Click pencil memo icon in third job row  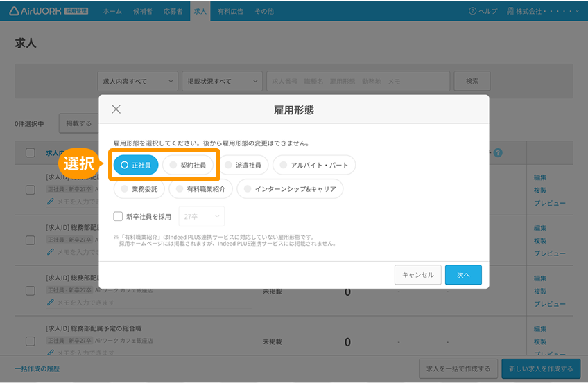[x=51, y=302]
